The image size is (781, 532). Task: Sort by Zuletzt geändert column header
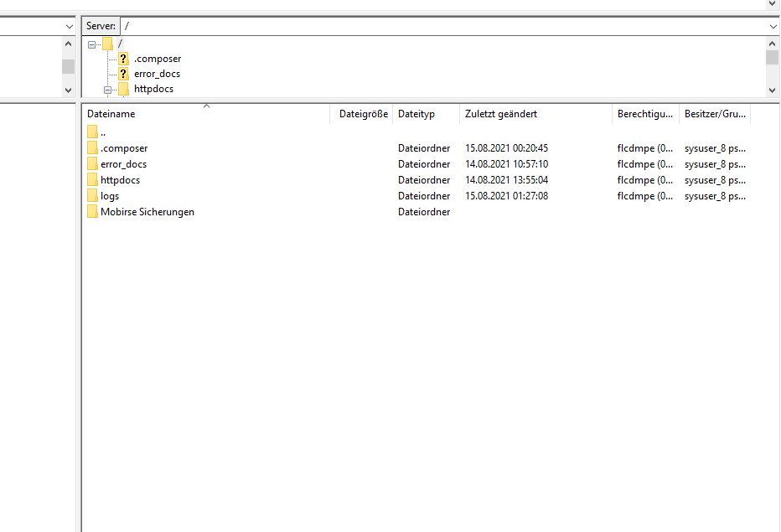click(x=501, y=114)
